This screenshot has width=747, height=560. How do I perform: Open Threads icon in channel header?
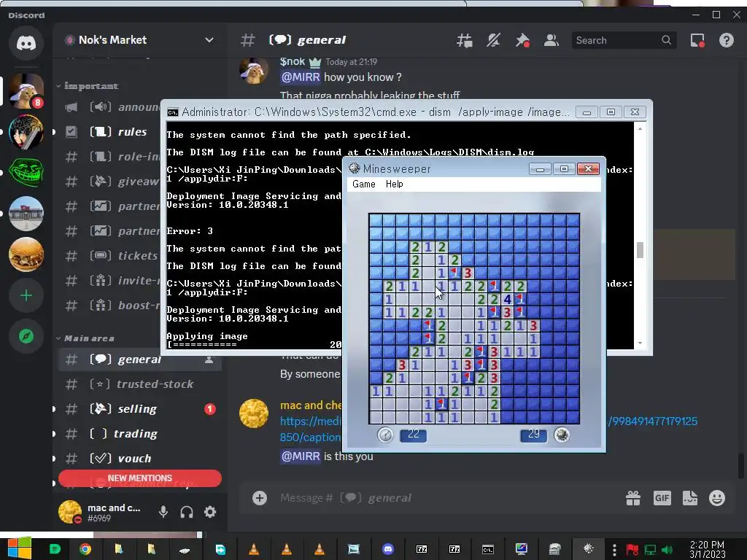coord(464,41)
